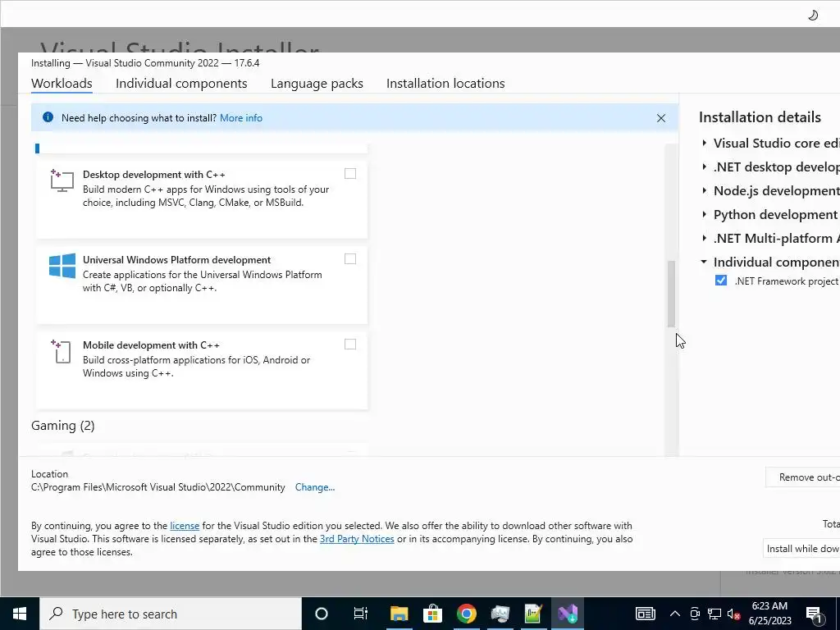
Task: Check the Desktop development with C++ workload
Action: click(x=349, y=174)
